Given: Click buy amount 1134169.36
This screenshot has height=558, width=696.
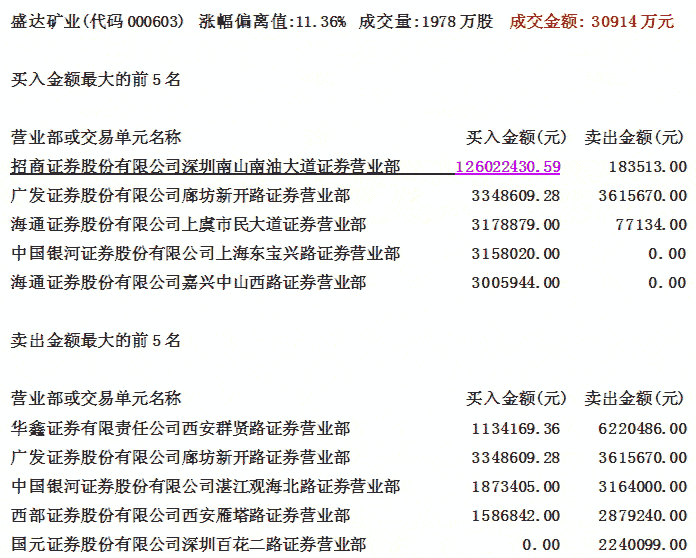Looking at the screenshot, I should (x=516, y=428).
